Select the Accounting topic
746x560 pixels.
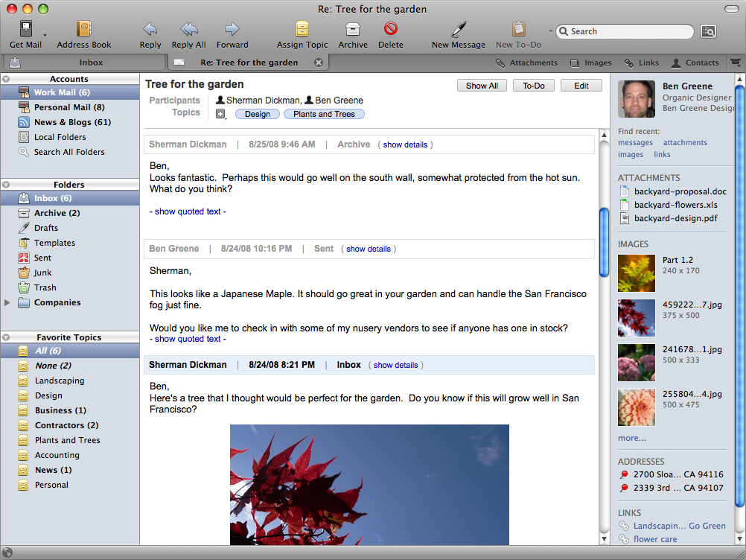70,455
